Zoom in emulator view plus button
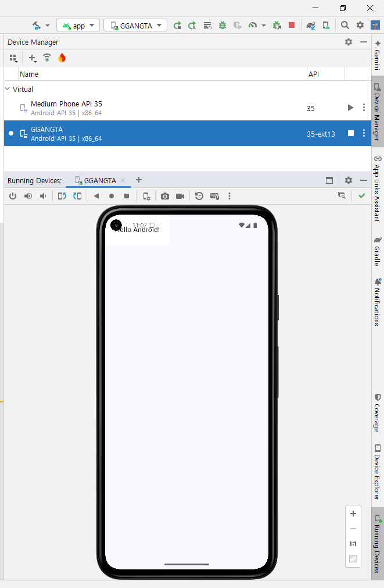 [x=353, y=514]
